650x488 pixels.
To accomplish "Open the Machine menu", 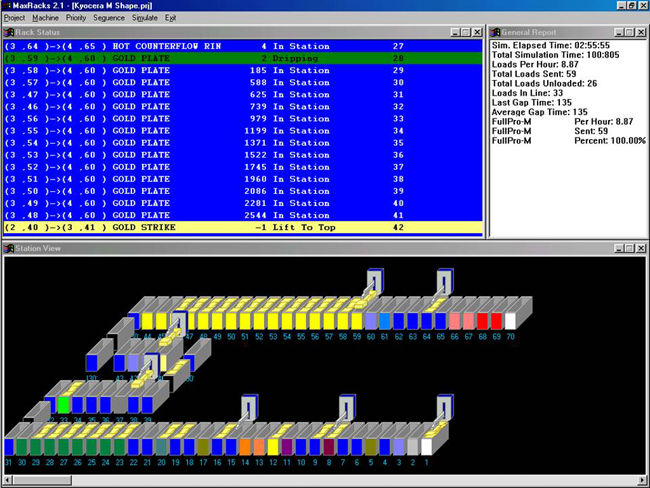I will click(x=45, y=18).
